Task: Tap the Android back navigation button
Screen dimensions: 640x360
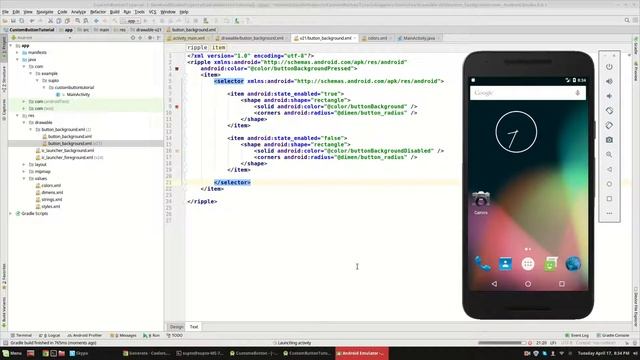Action: pyautogui.click(x=494, y=284)
